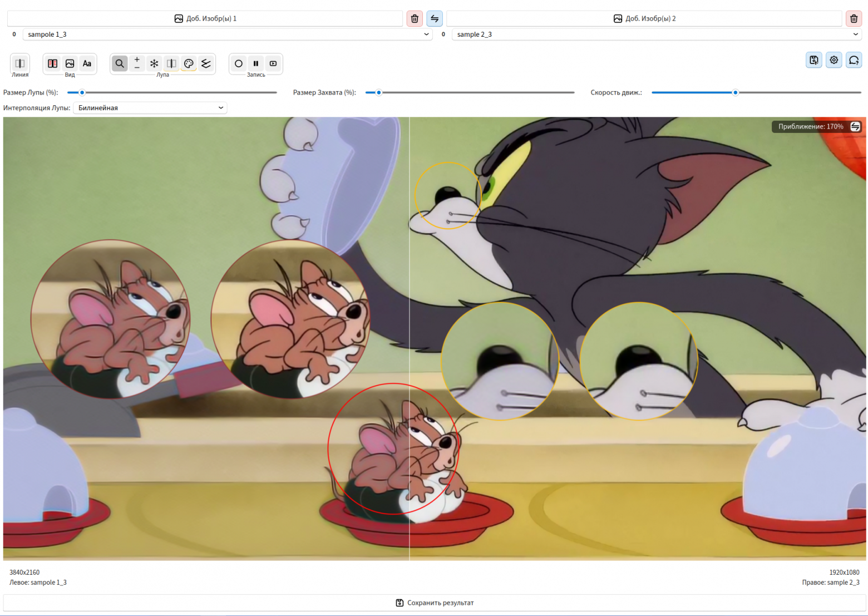Open the sample 2_3 image dropdown
868x616 pixels.
(x=657, y=35)
